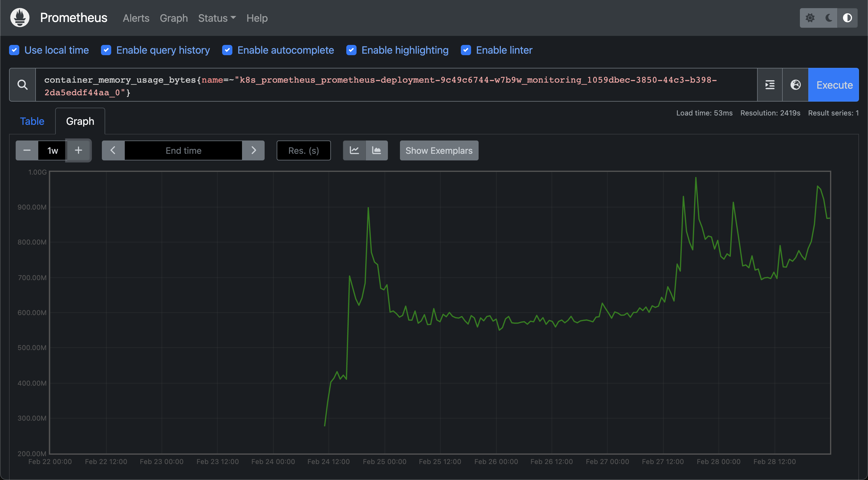The height and width of the screenshot is (480, 868).
Task: Click the Res. (s) resolution field
Action: pos(303,150)
